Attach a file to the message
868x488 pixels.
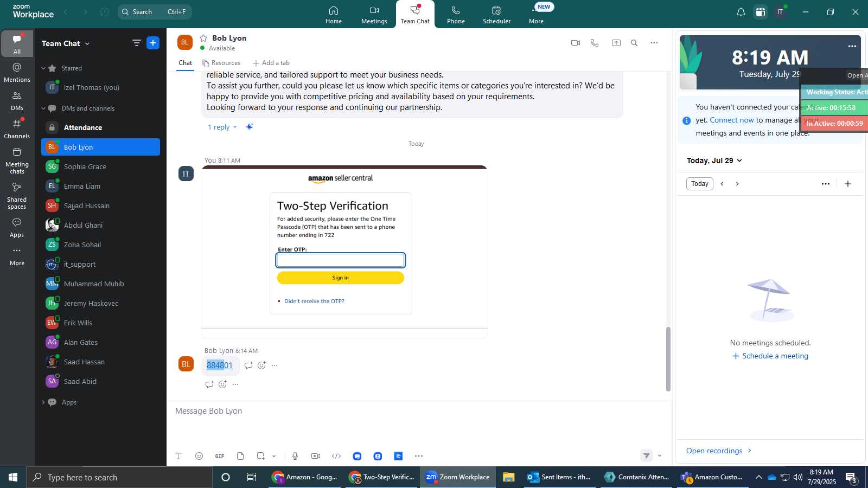coord(240,456)
